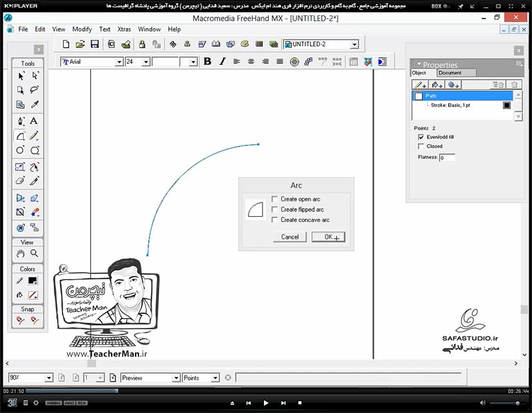Select the Pointer tool in Tools panel

[21, 76]
